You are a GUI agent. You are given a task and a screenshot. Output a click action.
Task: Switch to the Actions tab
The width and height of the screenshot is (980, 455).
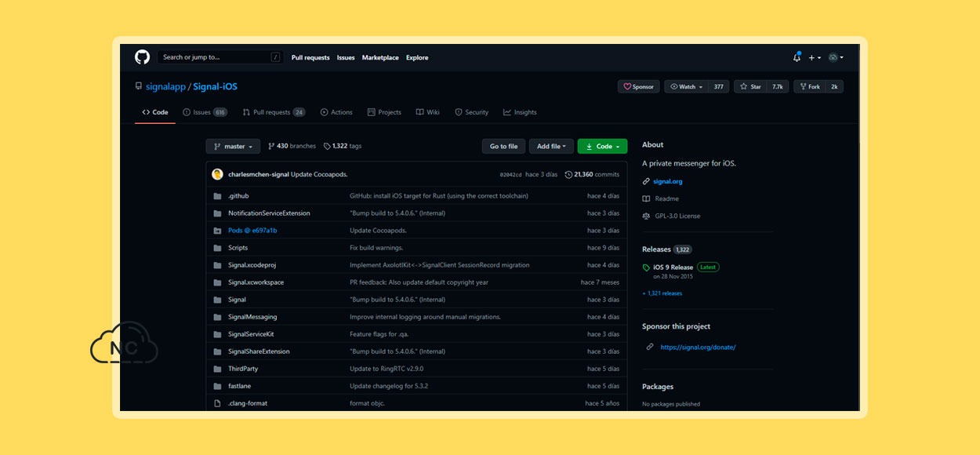click(336, 112)
